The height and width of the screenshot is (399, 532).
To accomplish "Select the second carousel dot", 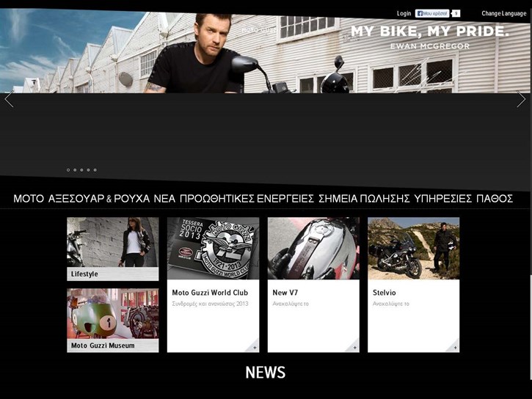I will [x=75, y=170].
